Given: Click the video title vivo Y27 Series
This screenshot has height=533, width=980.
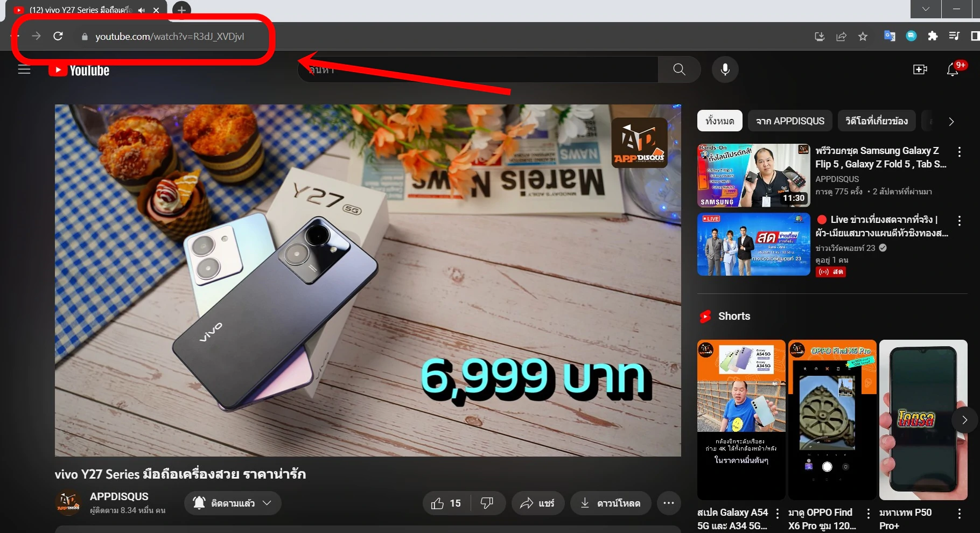Looking at the screenshot, I should click(x=180, y=474).
